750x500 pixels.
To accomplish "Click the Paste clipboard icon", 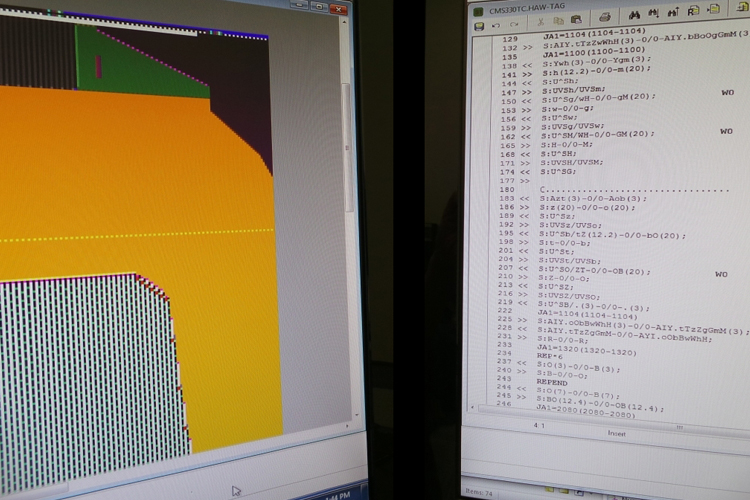I will (x=577, y=18).
